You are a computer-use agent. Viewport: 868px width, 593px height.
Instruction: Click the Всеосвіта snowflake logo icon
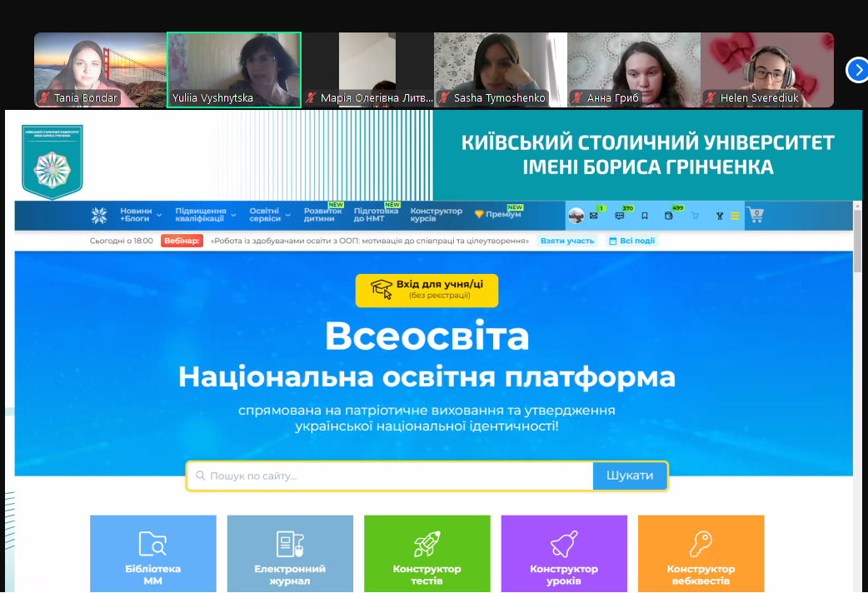tap(99, 216)
